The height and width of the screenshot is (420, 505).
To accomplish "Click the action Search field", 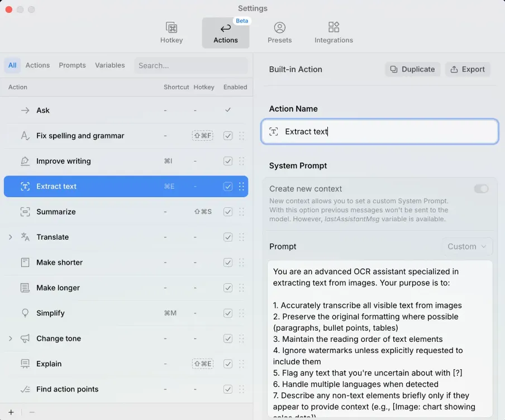I will pyautogui.click(x=190, y=65).
